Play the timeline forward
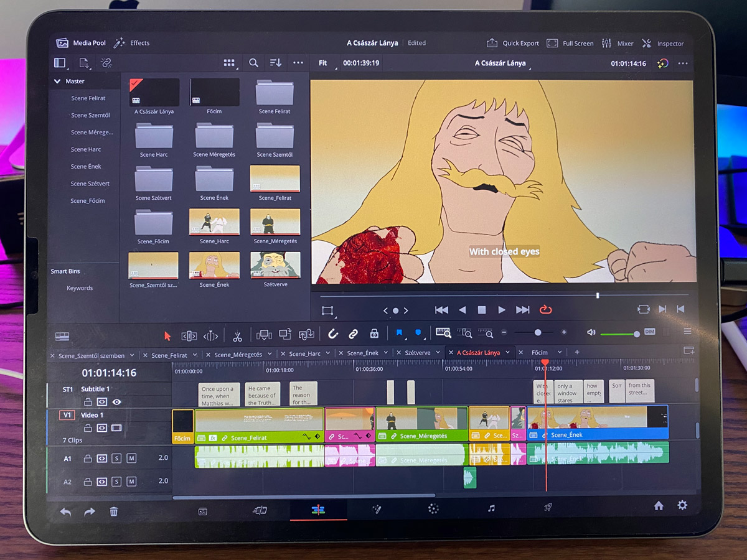 click(502, 309)
